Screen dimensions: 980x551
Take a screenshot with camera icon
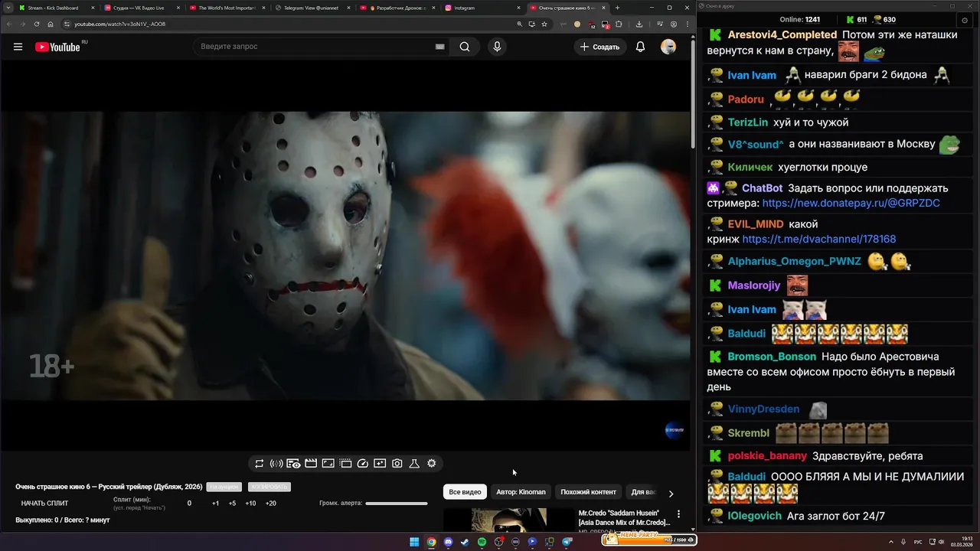pyautogui.click(x=397, y=463)
